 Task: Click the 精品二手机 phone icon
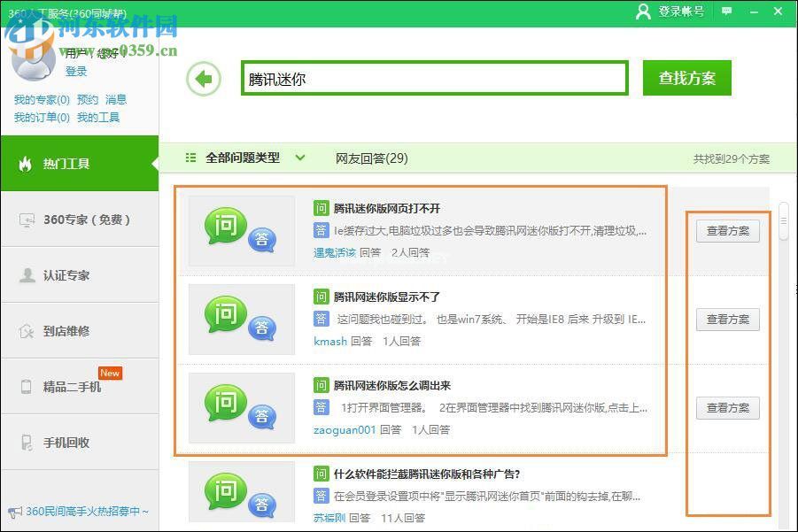coord(26,385)
